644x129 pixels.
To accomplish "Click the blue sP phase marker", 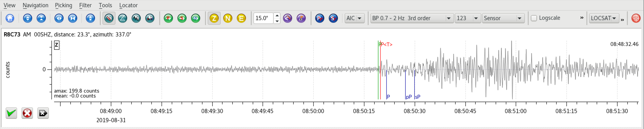I will 417,97.
